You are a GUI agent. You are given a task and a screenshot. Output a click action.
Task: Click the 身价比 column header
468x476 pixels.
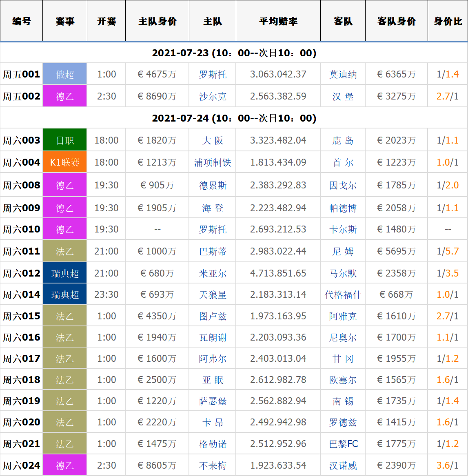click(448, 21)
